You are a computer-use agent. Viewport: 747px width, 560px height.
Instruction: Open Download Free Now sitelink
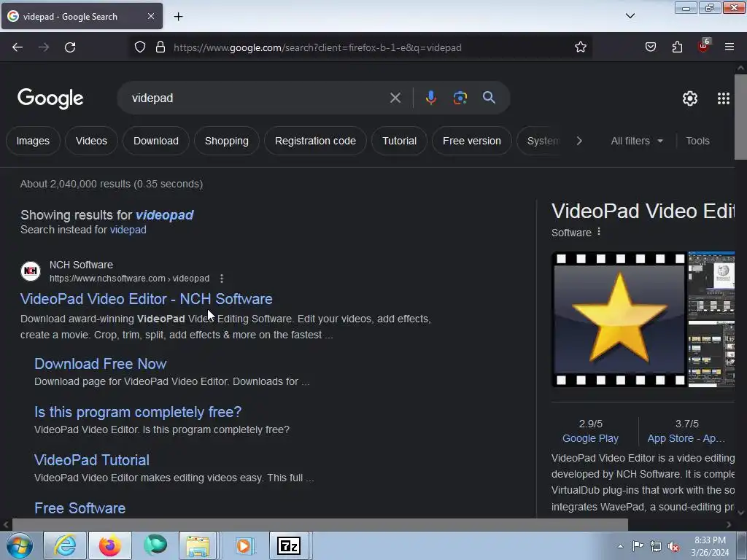pyautogui.click(x=101, y=364)
